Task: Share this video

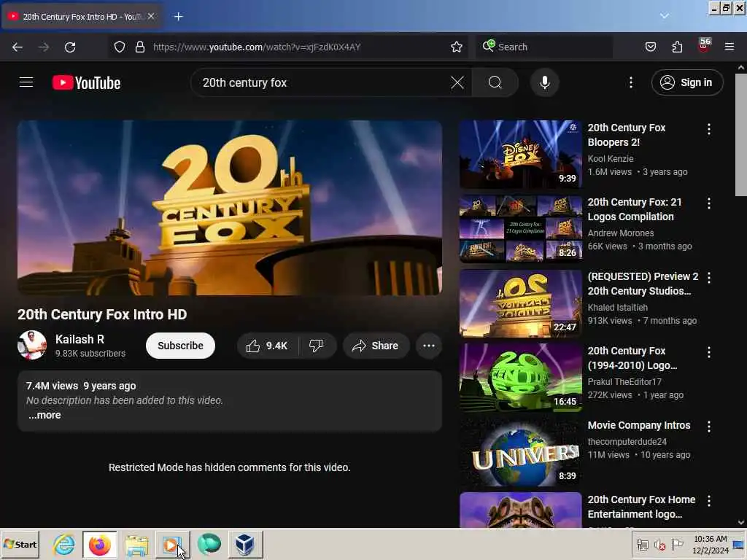Action: pos(376,346)
